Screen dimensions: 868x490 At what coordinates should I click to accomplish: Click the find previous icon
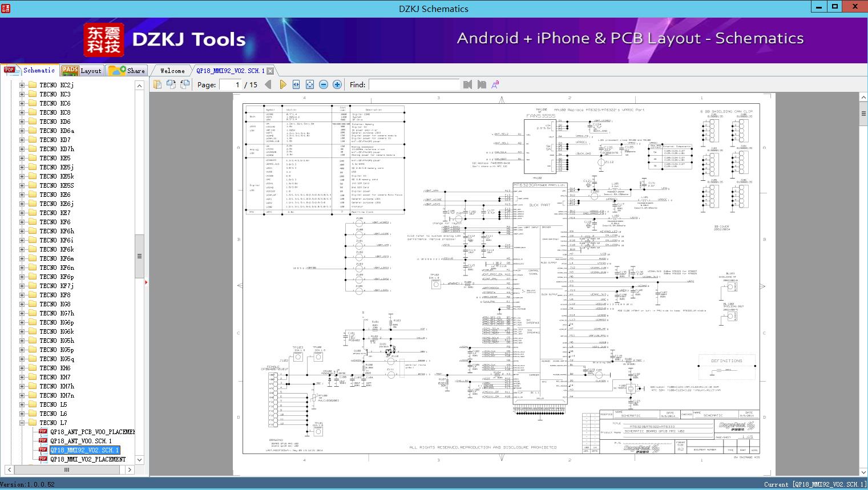pyautogui.click(x=467, y=84)
